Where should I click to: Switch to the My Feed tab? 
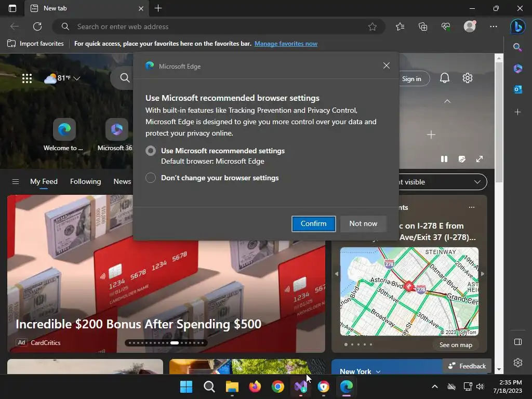tap(44, 181)
